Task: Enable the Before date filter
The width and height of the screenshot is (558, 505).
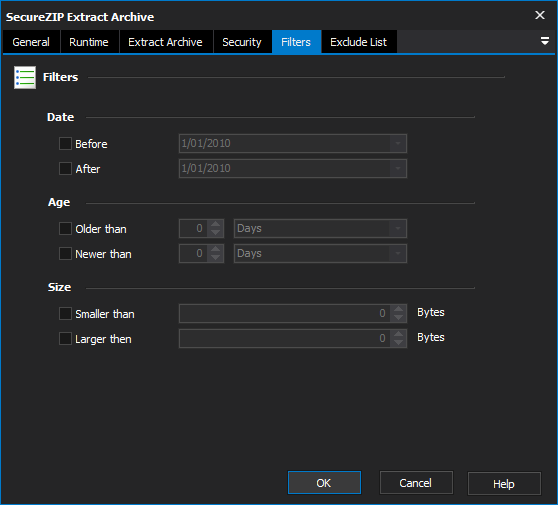Action: (65, 144)
